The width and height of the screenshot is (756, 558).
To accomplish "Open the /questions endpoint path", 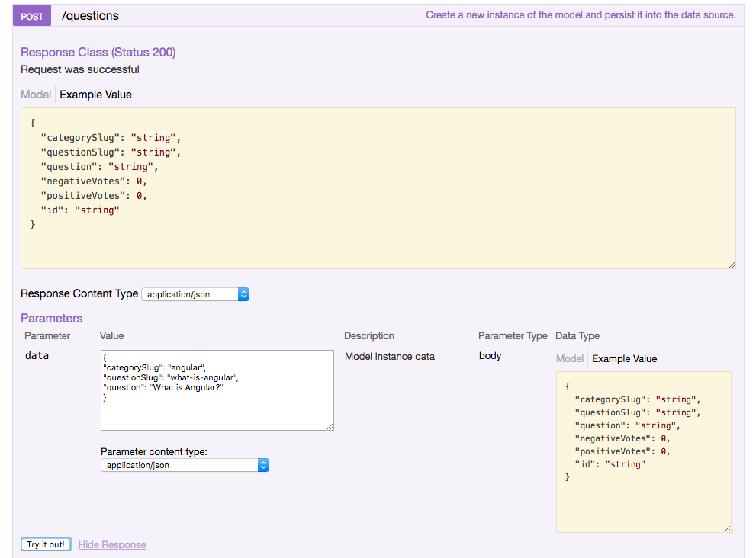I will pos(90,16).
